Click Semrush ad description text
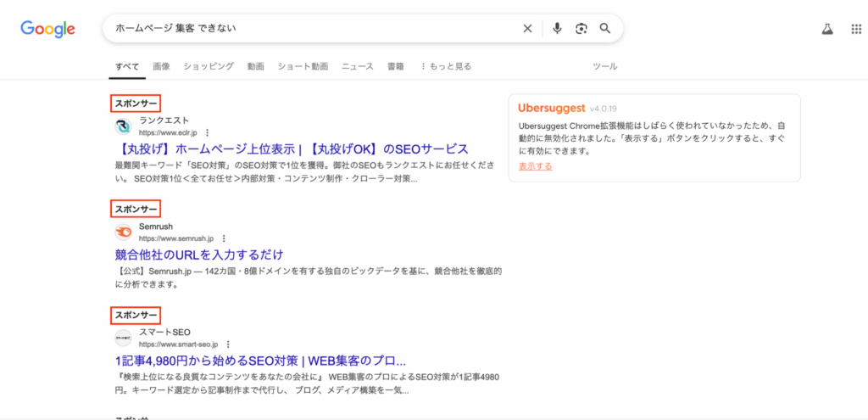This screenshot has width=868, height=420. (309, 278)
